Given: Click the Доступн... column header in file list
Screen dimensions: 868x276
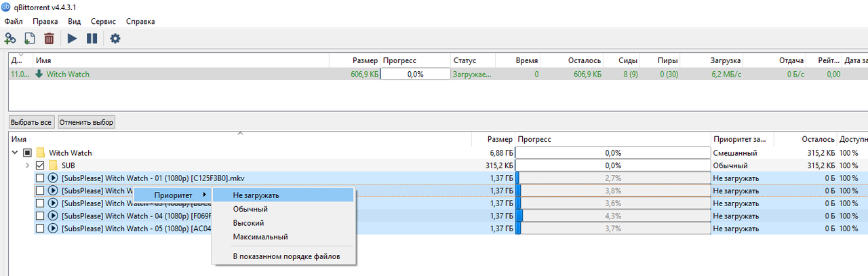Looking at the screenshot, I should [x=853, y=139].
